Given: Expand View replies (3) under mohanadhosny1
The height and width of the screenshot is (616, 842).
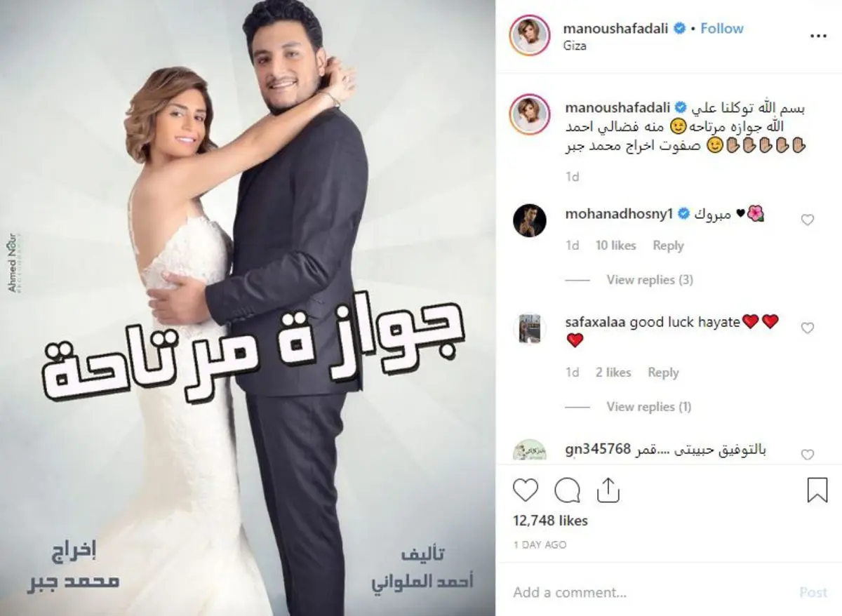Looking at the screenshot, I should (650, 279).
